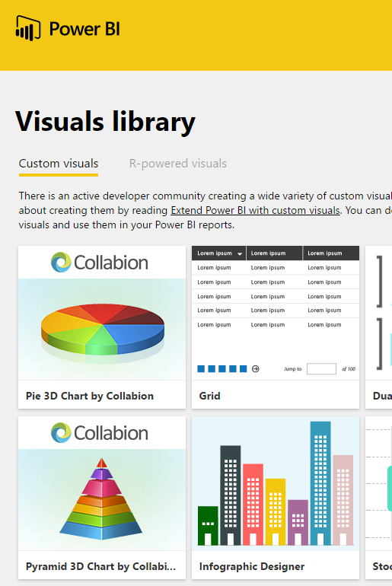The image size is (392, 586).
Task: Open the Pie 3D chart thumbnail image
Action: point(102,330)
